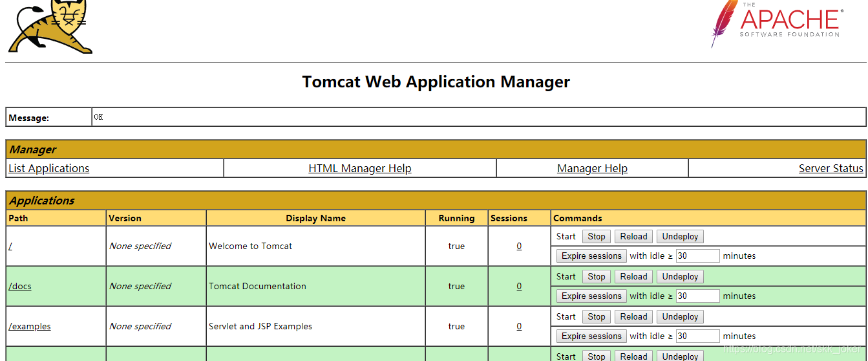Click the Start label in /examples row
The image size is (868, 361).
click(566, 316)
